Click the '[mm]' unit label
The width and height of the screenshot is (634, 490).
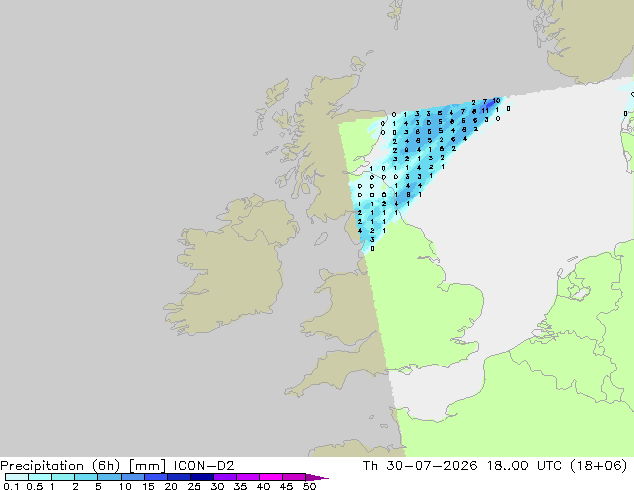click(x=147, y=466)
